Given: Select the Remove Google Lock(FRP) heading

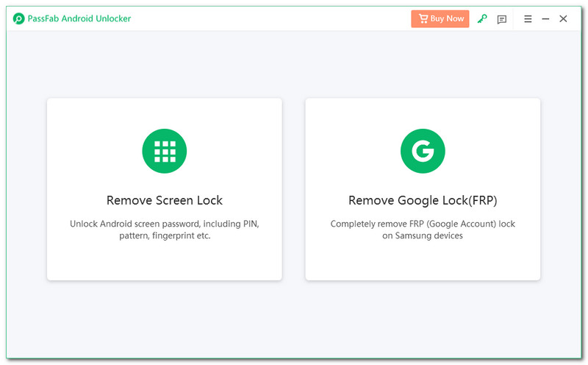Looking at the screenshot, I should (423, 200).
